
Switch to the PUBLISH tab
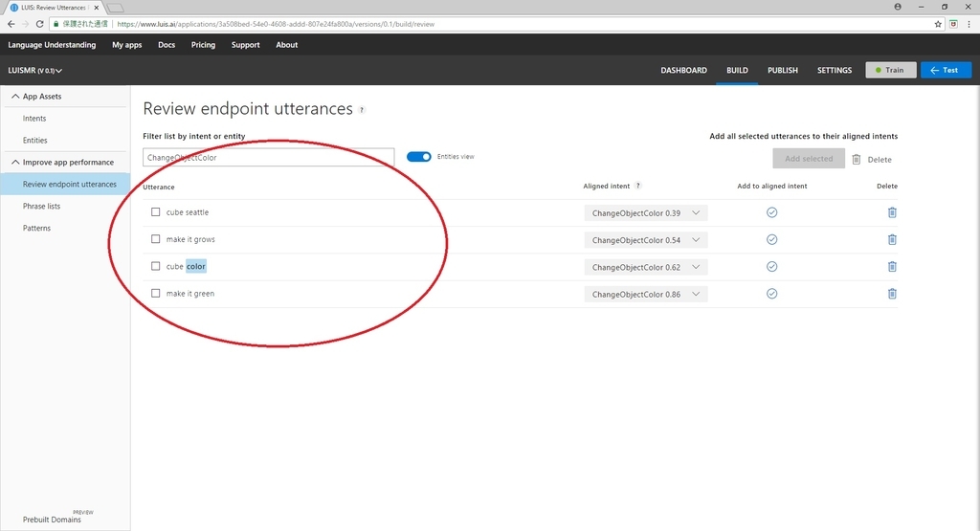coord(783,70)
